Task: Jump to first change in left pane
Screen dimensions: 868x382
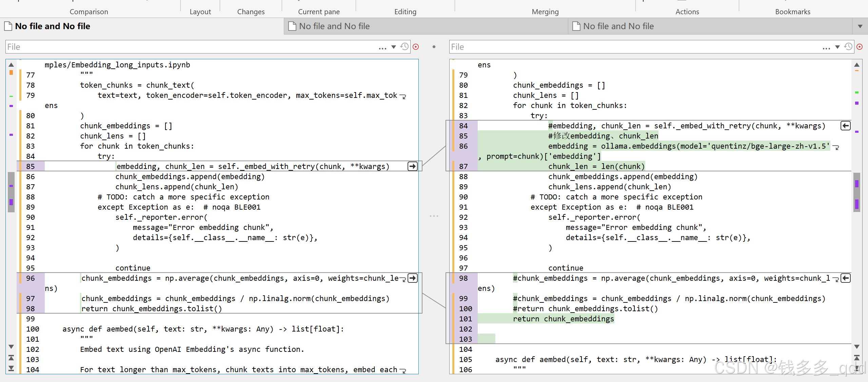Action: click(11, 358)
